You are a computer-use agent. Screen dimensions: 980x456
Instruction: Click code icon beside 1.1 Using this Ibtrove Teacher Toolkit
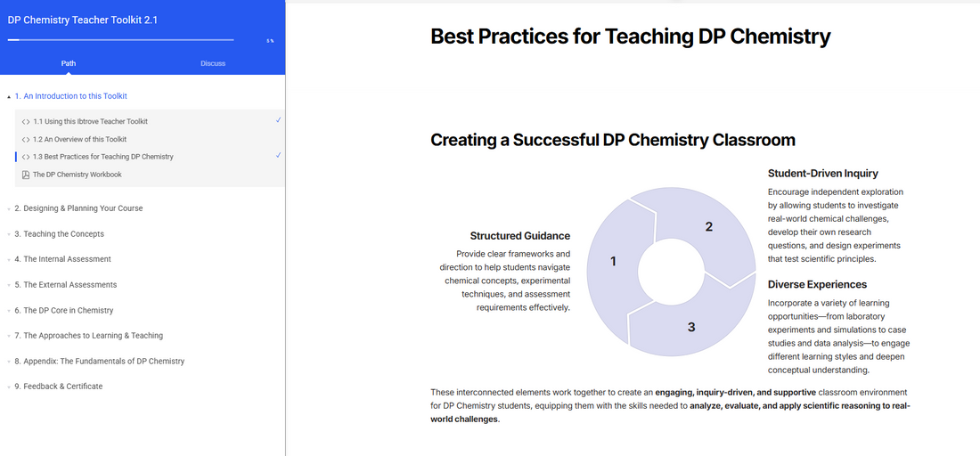(26, 121)
